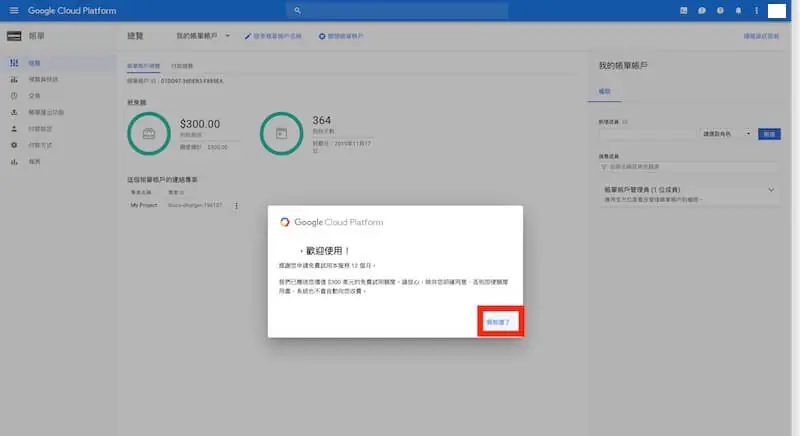Click the Google Cloud Platform logo in the dialog

[331, 222]
